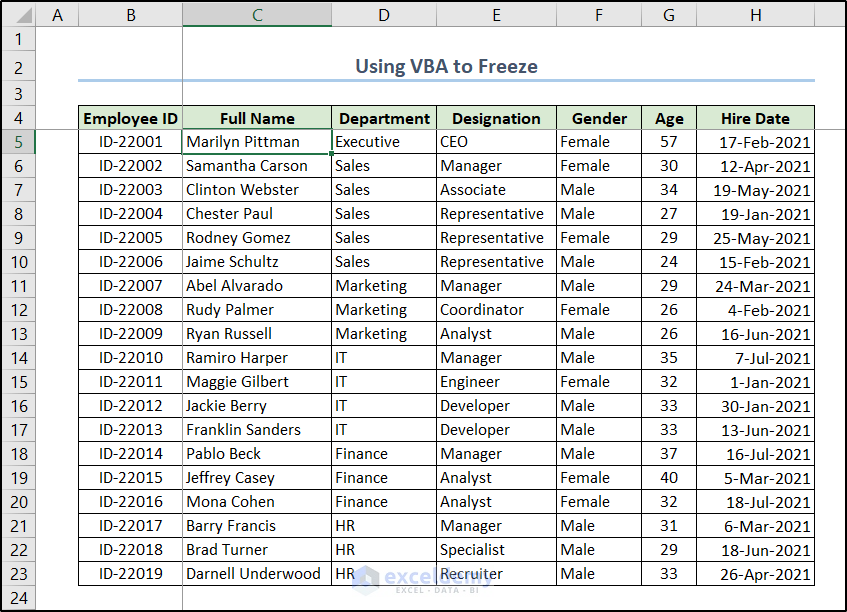The width and height of the screenshot is (847, 612).
Task: Select column C header
Action: pos(257,15)
